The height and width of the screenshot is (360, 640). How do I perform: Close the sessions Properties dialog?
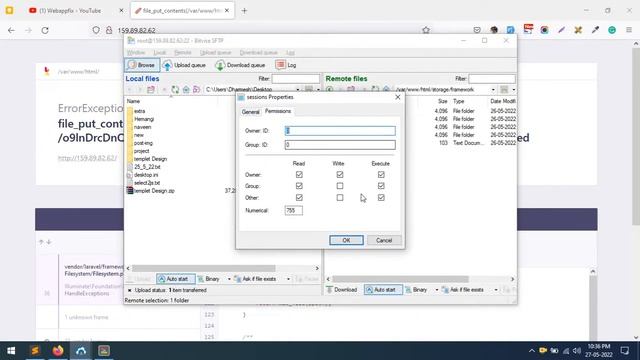[x=398, y=97]
